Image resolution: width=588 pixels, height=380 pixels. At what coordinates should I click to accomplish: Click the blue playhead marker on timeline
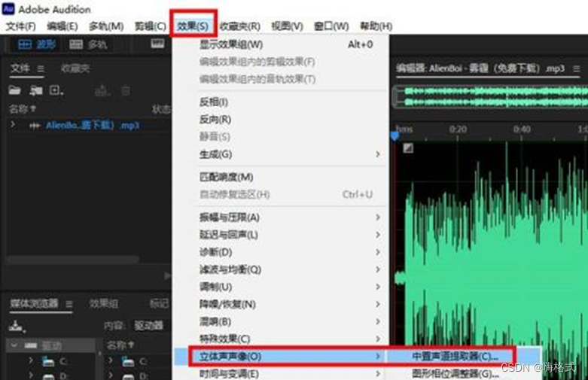[x=395, y=135]
